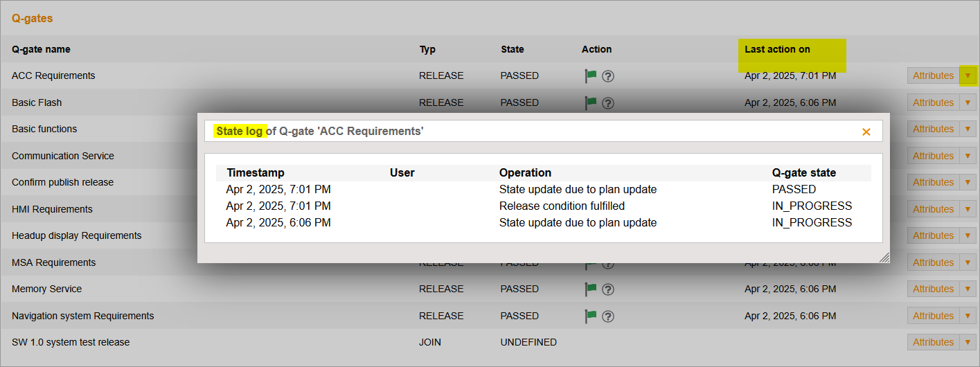Expand the dropdown arrow for ACC Requirements

coord(968,75)
